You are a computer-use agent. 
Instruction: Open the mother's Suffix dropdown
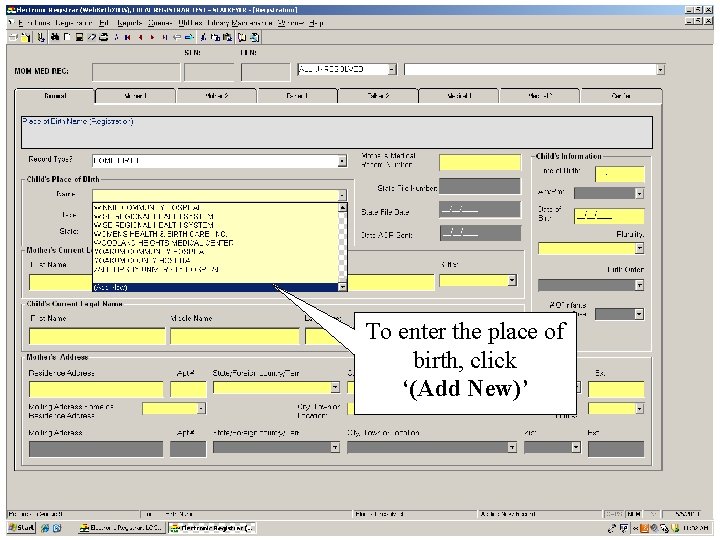click(512, 280)
